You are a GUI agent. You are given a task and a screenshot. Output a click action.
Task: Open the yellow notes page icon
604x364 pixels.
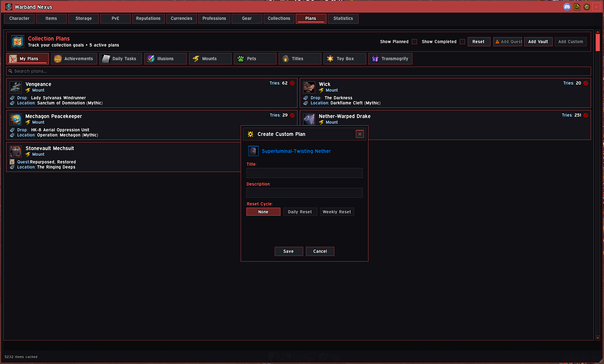point(577,7)
